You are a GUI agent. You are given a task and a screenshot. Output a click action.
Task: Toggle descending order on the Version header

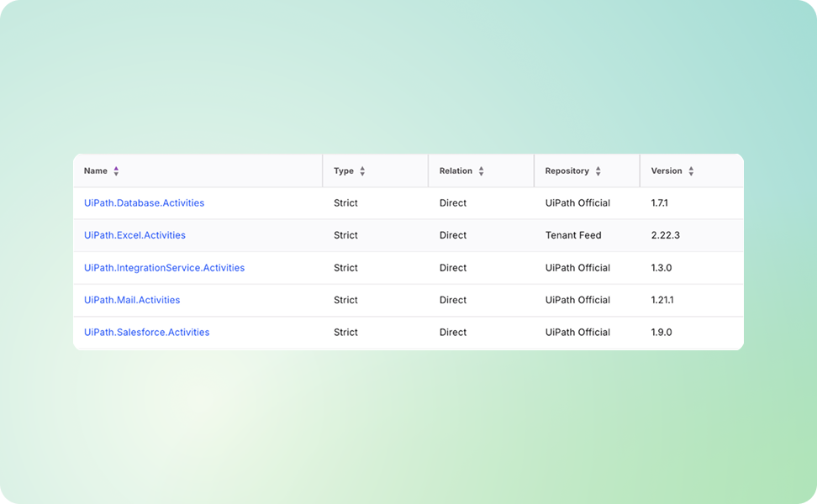tap(690, 173)
